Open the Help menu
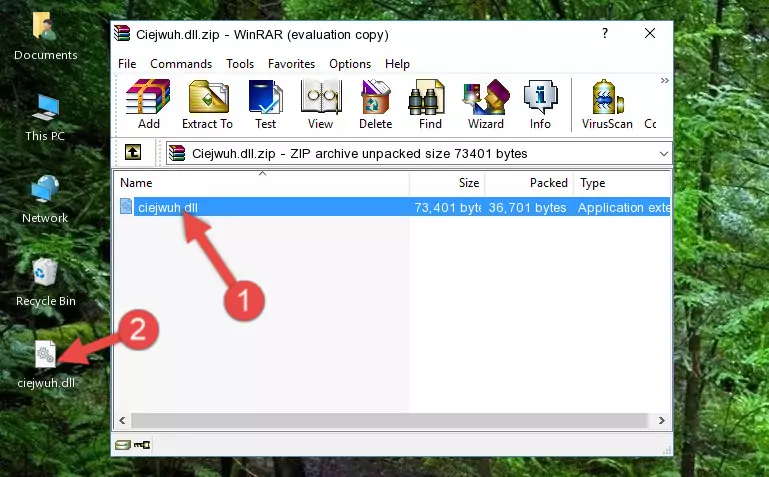 [397, 64]
